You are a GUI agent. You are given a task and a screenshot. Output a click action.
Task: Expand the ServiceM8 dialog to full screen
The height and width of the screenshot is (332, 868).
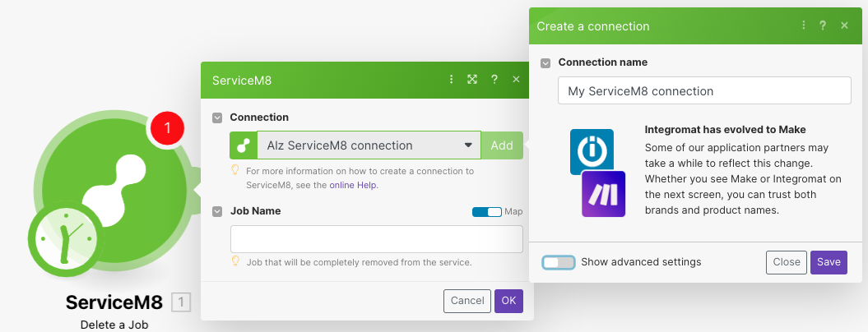pos(471,80)
